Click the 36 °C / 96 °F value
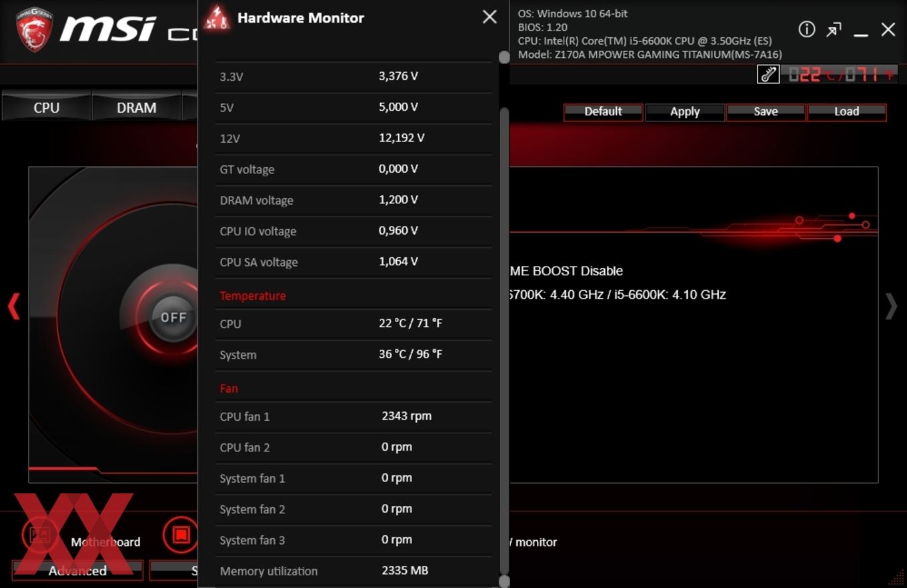This screenshot has height=588, width=907. coord(410,354)
